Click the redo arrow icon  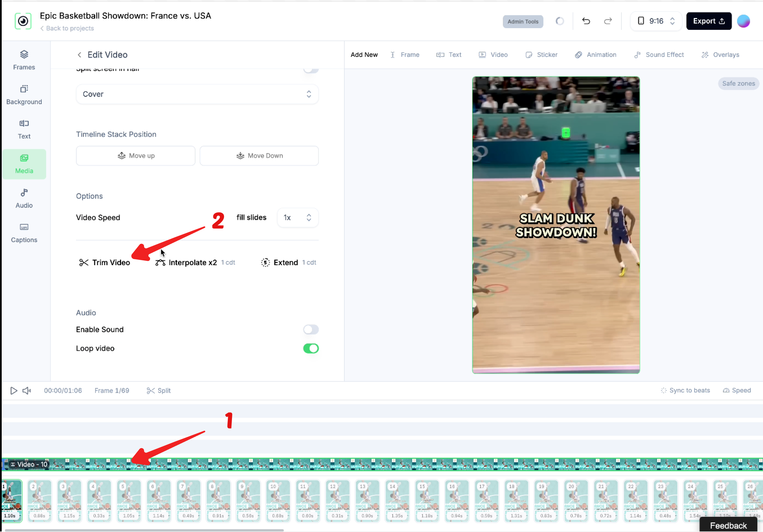pyautogui.click(x=608, y=21)
